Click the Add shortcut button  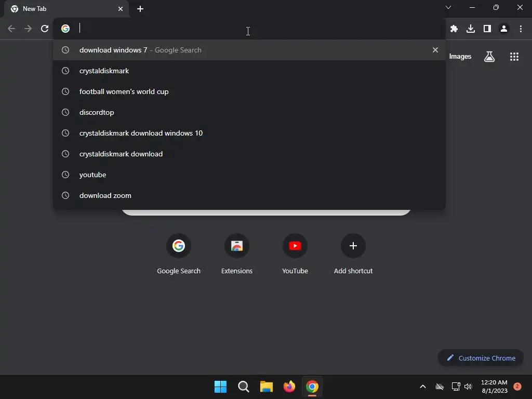tap(353, 255)
